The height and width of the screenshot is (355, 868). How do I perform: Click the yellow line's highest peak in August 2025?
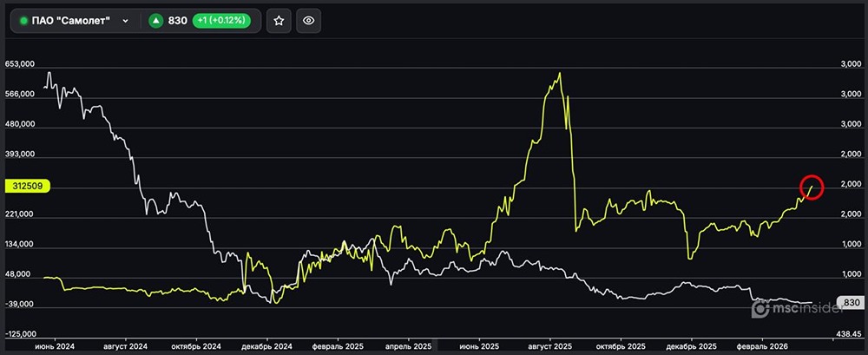[560, 74]
